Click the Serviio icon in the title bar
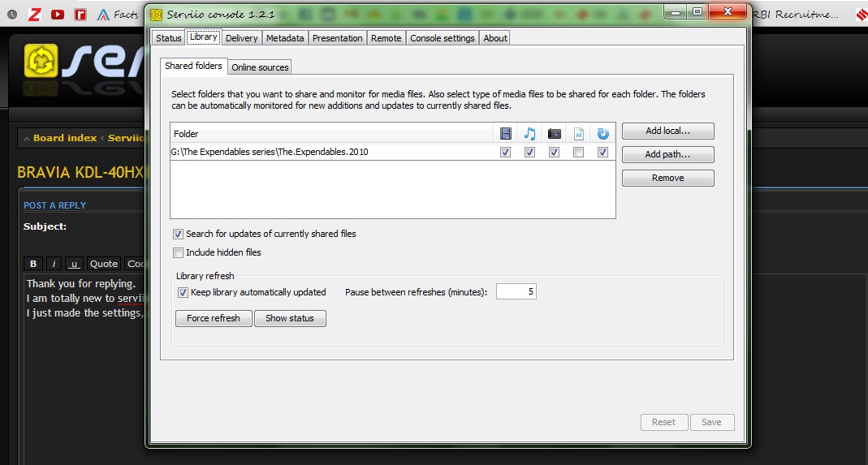Image resolution: width=868 pixels, height=465 pixels. 157,15
